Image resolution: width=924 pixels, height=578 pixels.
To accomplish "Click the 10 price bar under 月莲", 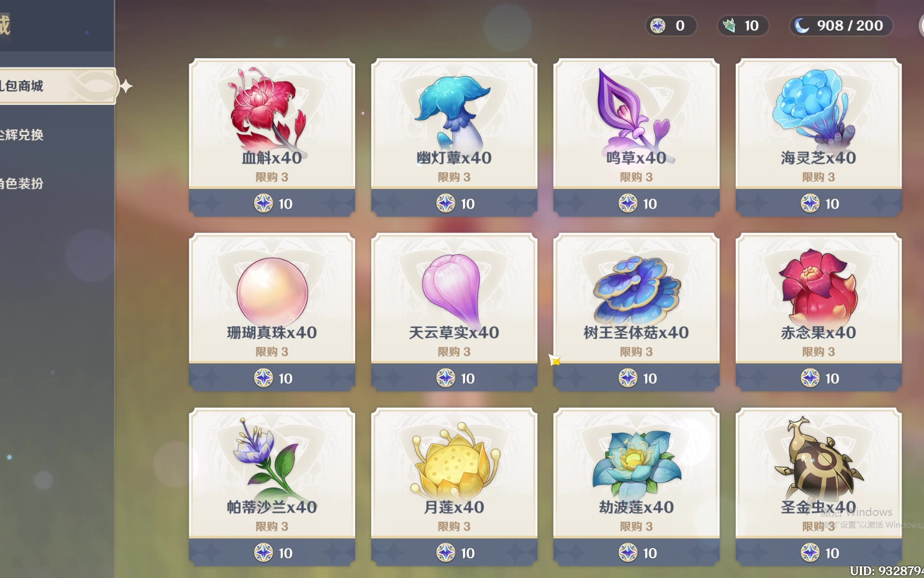I will click(x=454, y=553).
